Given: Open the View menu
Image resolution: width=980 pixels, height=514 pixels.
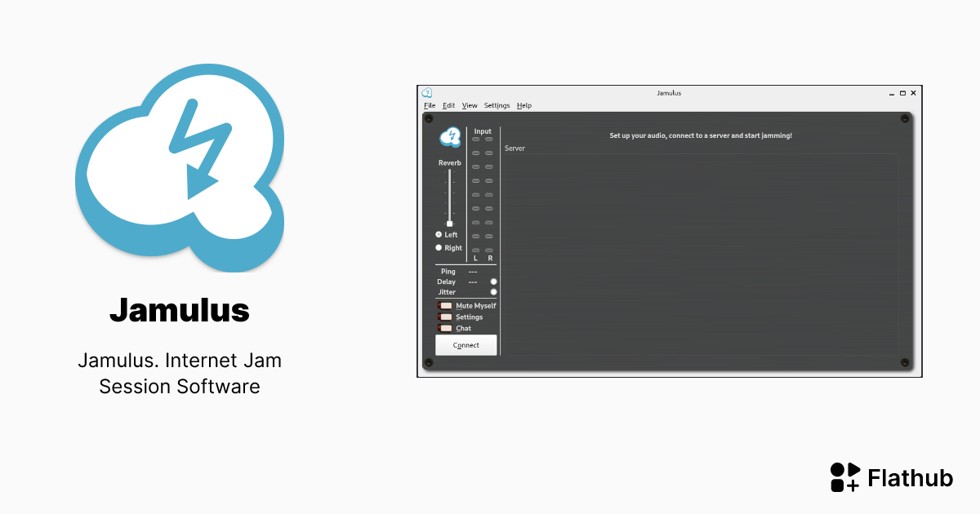Looking at the screenshot, I should click(x=470, y=105).
